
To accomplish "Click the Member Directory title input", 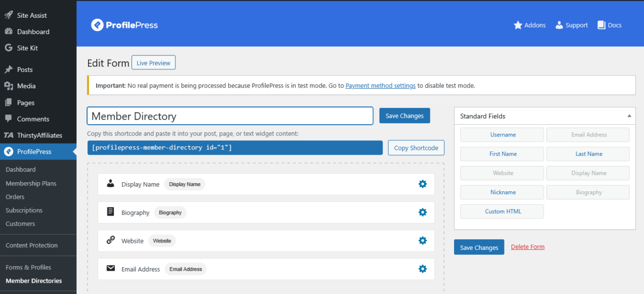I will [230, 116].
